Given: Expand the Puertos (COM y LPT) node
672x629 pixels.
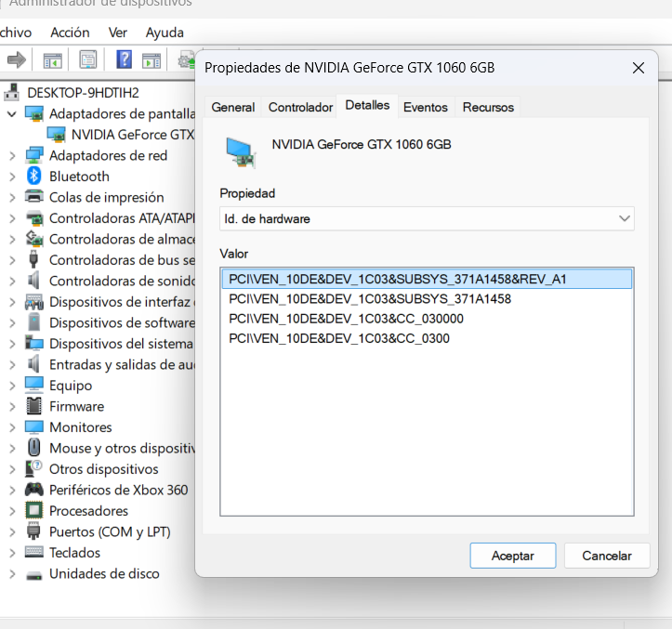Looking at the screenshot, I should [x=12, y=531].
